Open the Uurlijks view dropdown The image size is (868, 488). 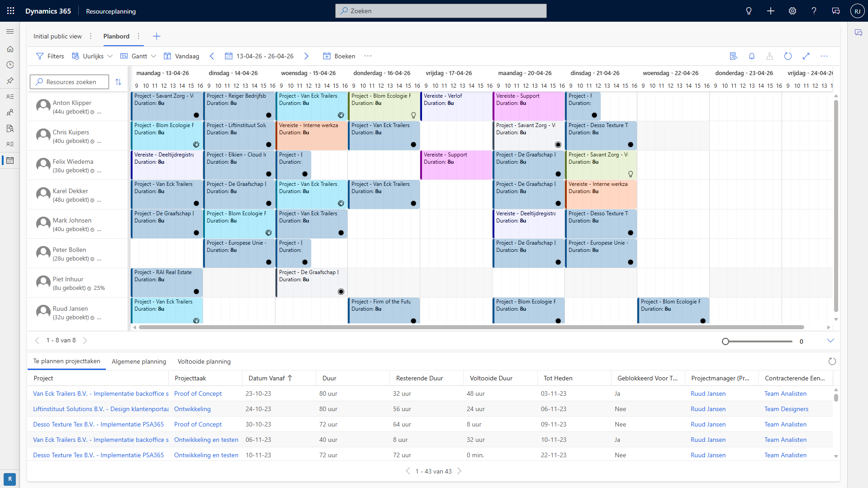point(93,56)
